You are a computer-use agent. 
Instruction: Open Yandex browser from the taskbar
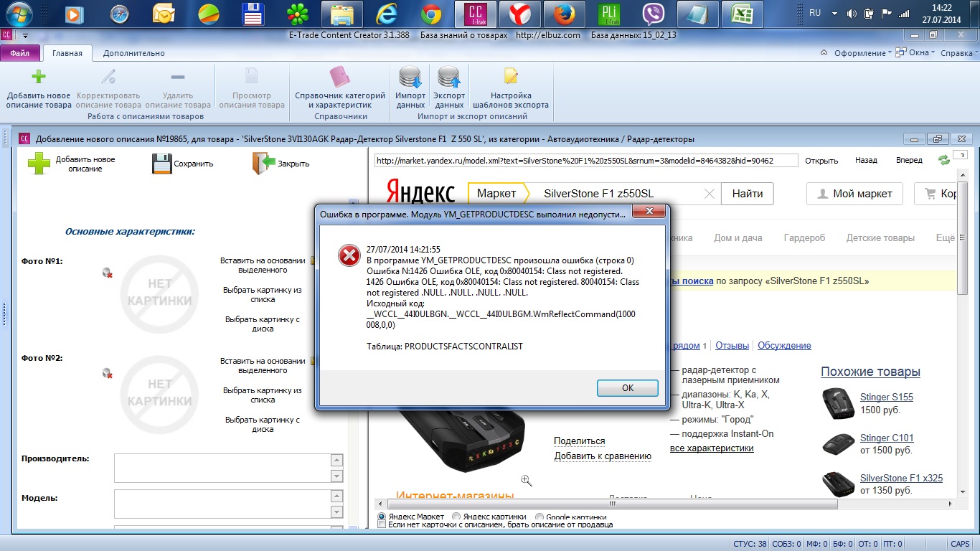(520, 14)
